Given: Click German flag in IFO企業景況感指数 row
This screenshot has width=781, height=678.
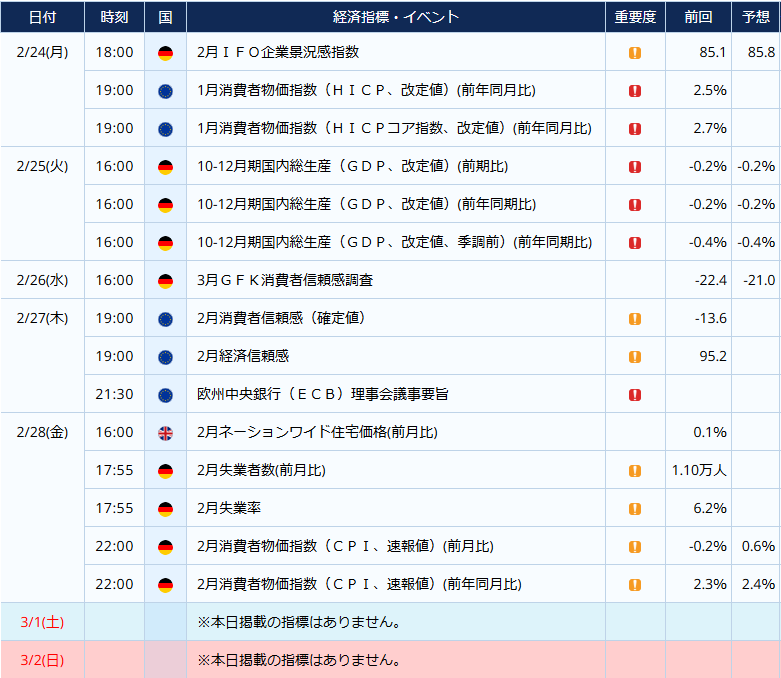Looking at the screenshot, I should pyautogui.click(x=165, y=53).
